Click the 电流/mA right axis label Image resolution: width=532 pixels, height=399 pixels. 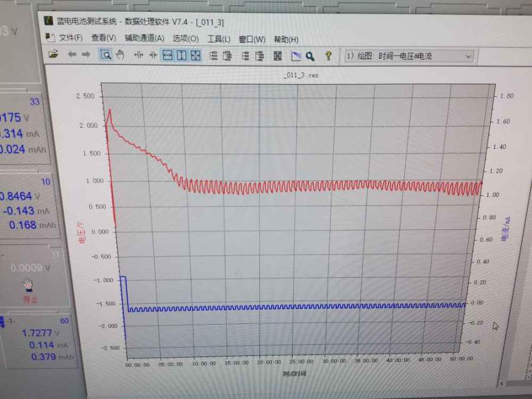click(505, 229)
